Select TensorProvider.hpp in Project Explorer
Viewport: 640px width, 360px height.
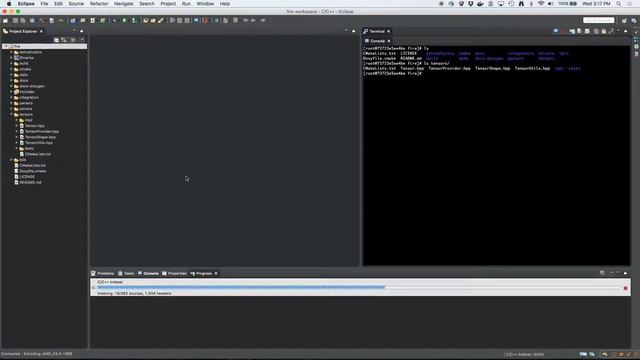click(x=42, y=131)
